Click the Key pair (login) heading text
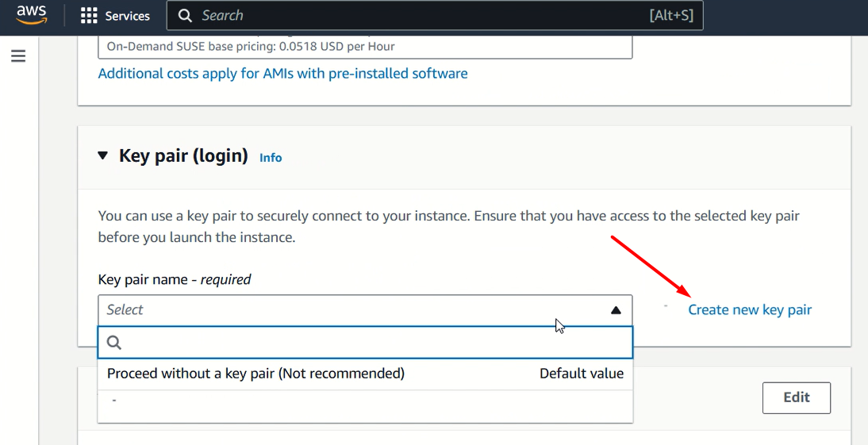 click(183, 156)
